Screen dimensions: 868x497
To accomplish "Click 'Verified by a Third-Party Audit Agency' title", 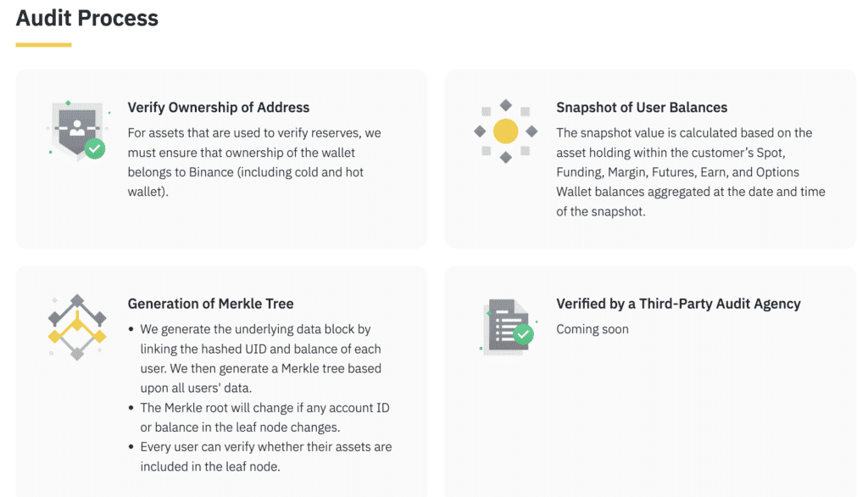I will [x=678, y=304].
